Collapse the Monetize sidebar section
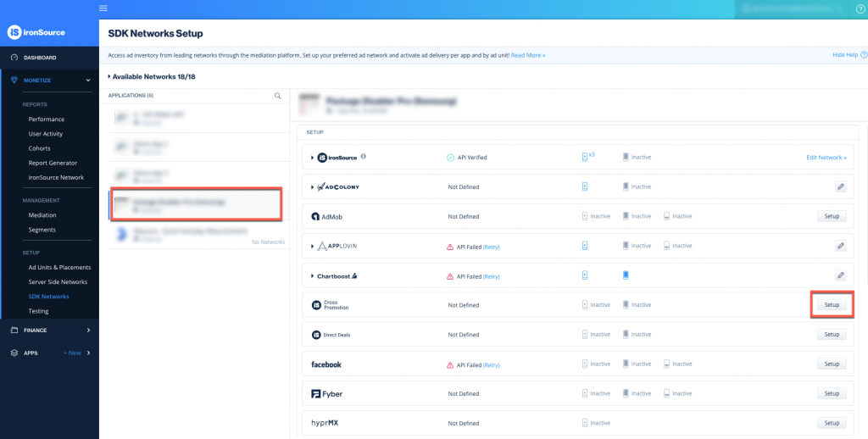Image resolution: width=868 pixels, height=439 pixels. (88, 81)
